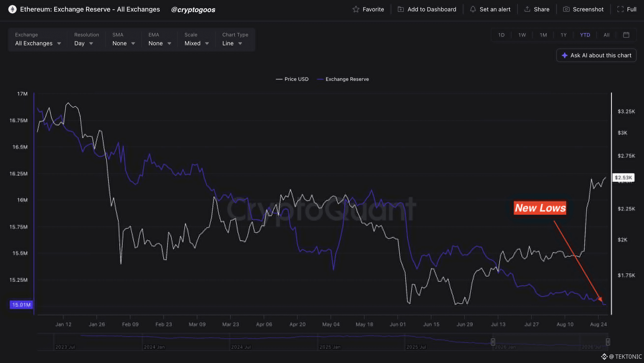Viewport: 644px width, 363px height.
Task: Click the $2.53K current price tag
Action: 624,178
